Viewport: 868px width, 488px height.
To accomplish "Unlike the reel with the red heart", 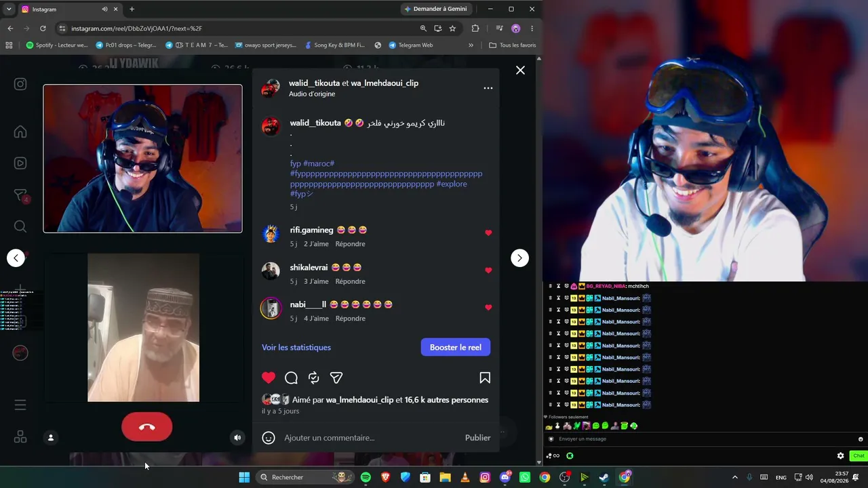I will point(269,378).
